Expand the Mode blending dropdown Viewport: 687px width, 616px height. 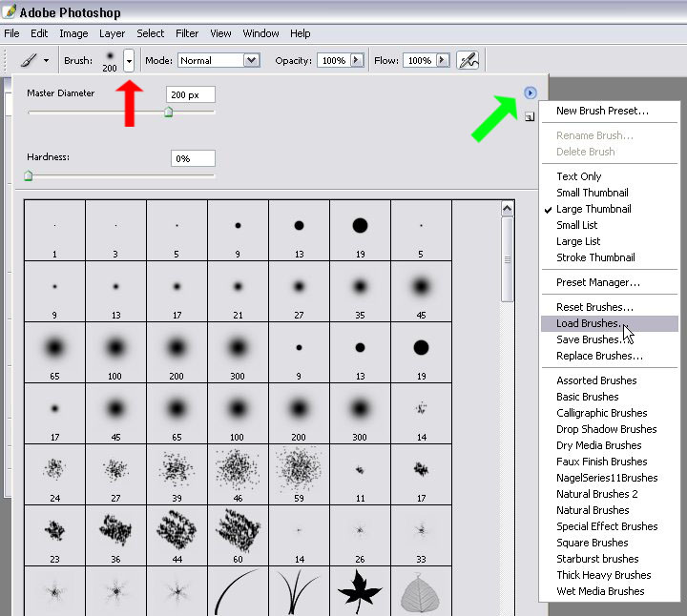(x=252, y=60)
